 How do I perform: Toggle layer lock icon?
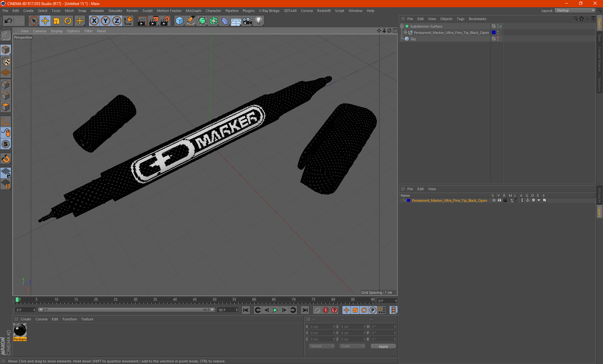point(516,200)
